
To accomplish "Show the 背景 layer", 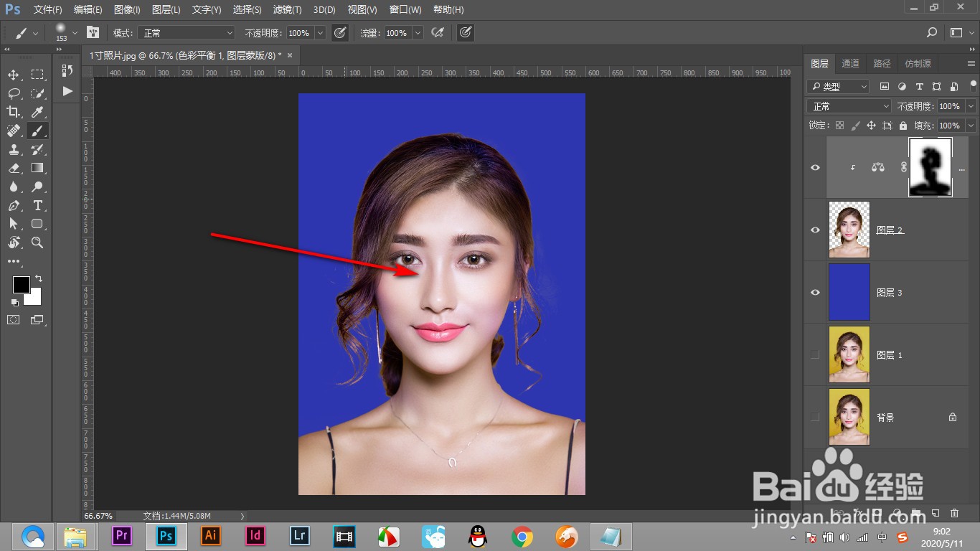I will (815, 417).
